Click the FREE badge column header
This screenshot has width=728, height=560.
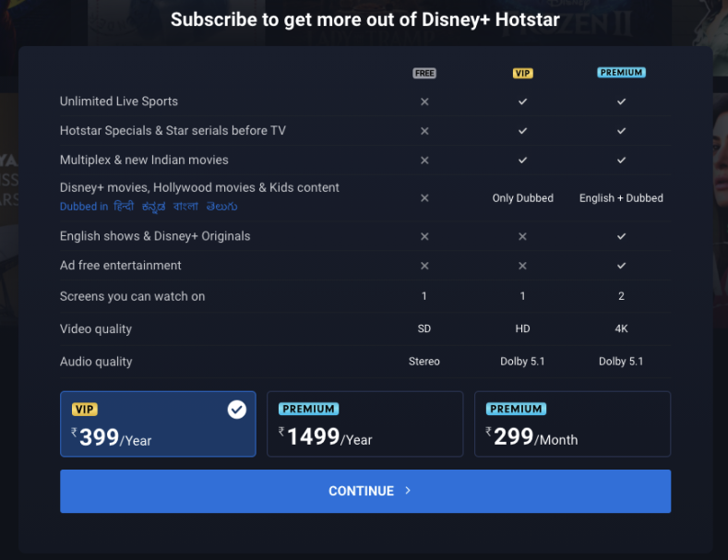click(x=424, y=73)
